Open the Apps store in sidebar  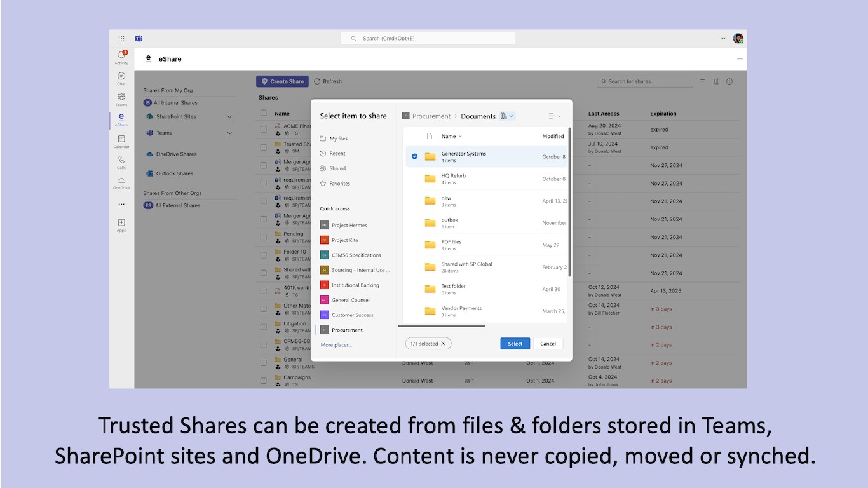click(x=121, y=225)
